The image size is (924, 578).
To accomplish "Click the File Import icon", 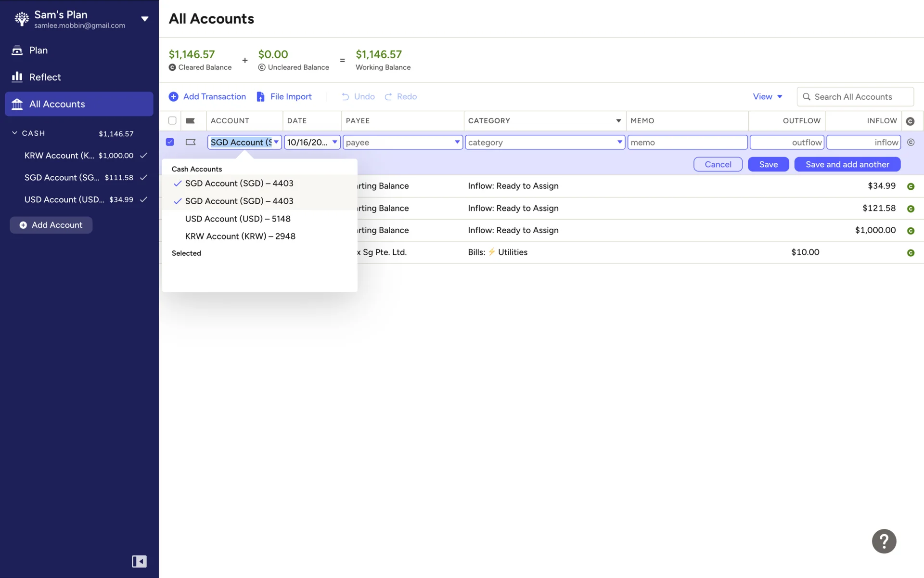I will (260, 97).
